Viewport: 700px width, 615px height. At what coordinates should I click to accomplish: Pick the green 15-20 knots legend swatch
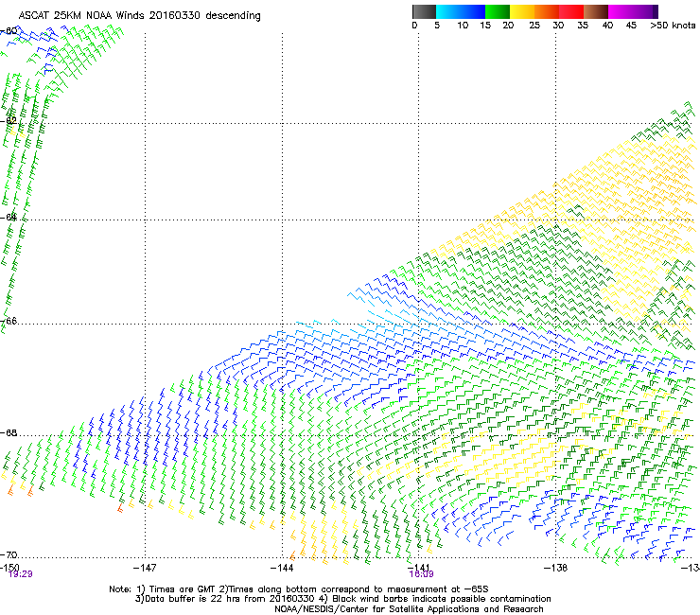(x=498, y=11)
